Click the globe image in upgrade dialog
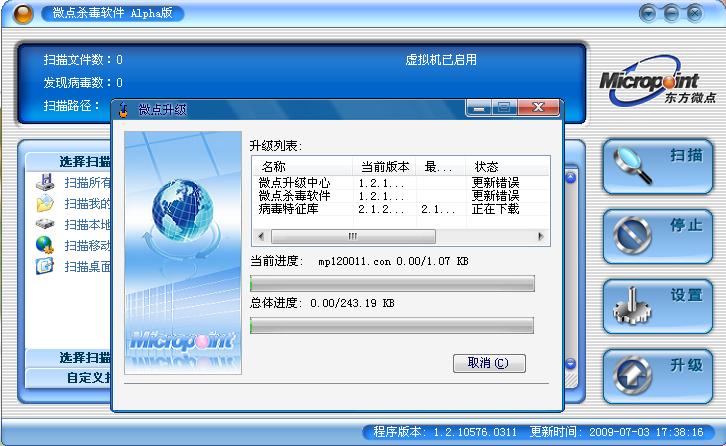 click(183, 211)
